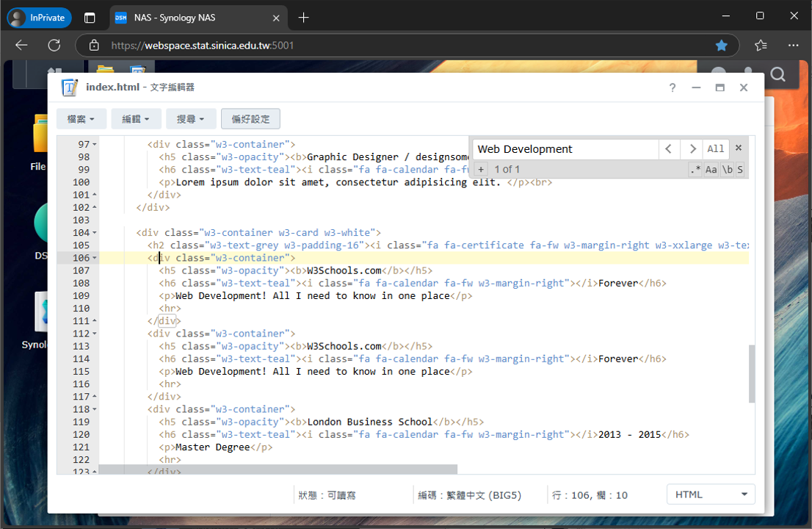
Task: Click the editor vertical scrollbar thumb
Action: (x=751, y=373)
